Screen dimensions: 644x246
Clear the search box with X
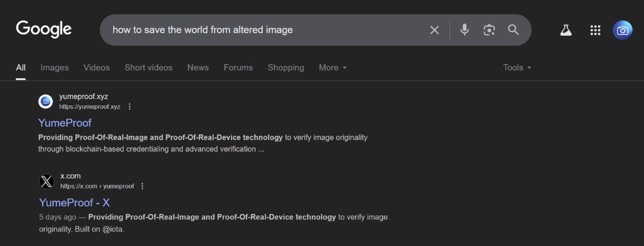click(434, 30)
